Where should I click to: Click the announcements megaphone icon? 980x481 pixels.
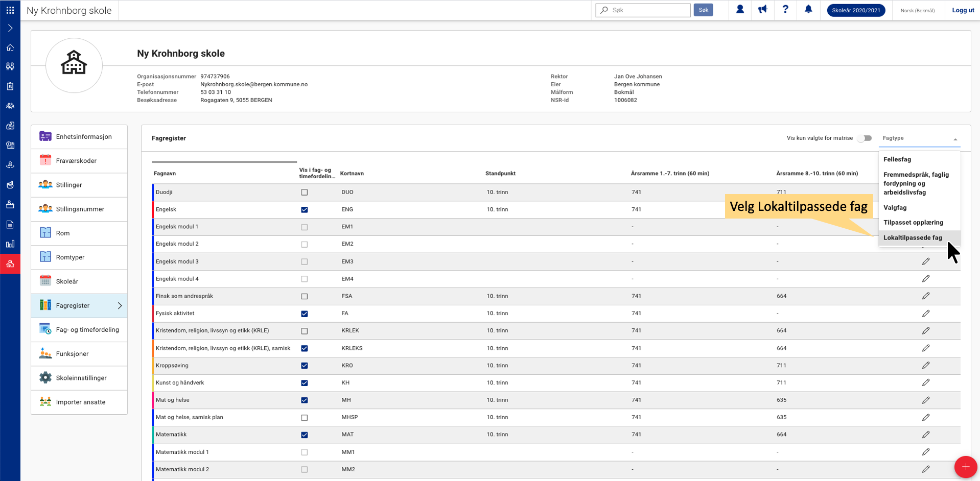tap(762, 10)
